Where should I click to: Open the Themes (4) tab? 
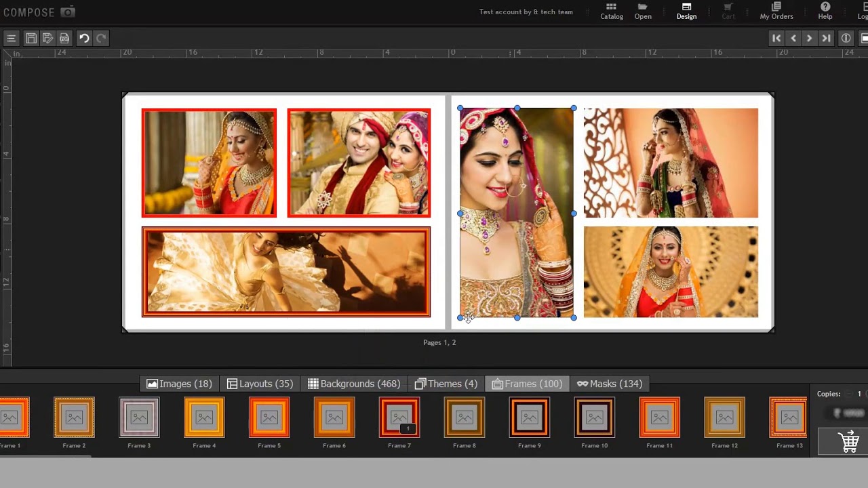coord(446,384)
